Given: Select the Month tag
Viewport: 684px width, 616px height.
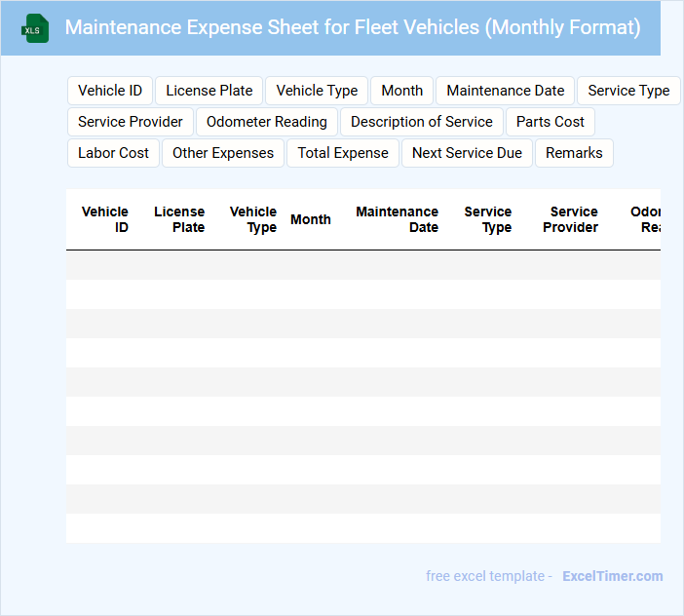Looking at the screenshot, I should pos(402,91).
